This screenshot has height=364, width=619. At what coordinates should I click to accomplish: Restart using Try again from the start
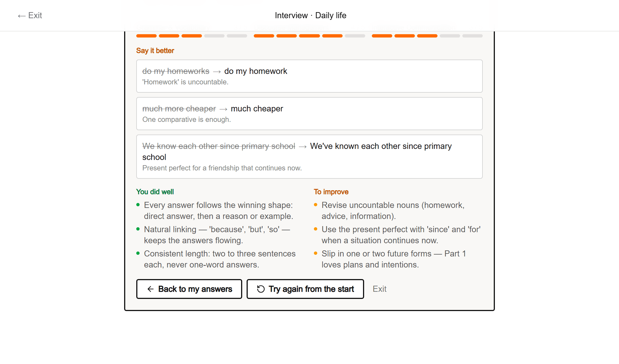coord(305,289)
